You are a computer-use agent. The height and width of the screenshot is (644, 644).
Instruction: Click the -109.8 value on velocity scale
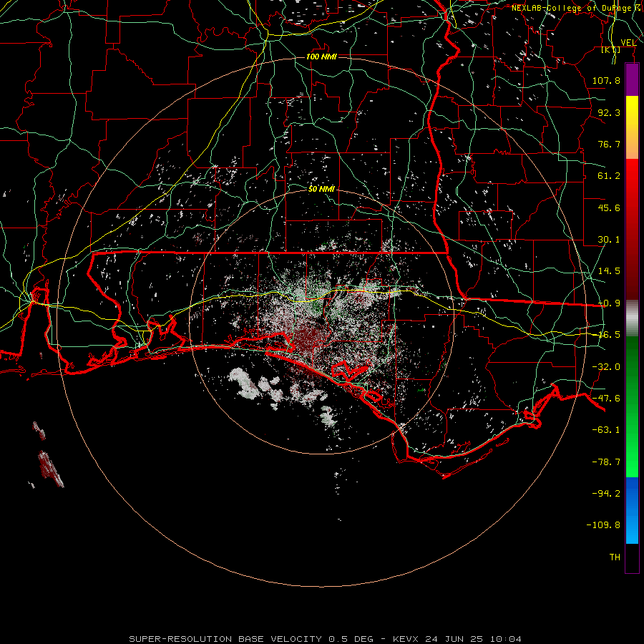603,525
